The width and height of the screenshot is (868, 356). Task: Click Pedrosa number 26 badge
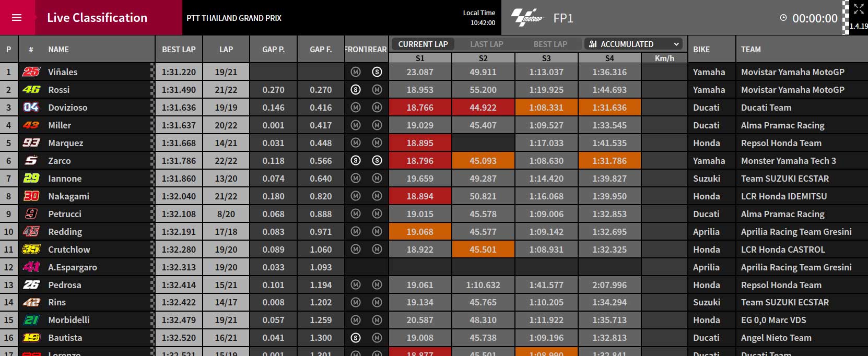[x=31, y=285]
